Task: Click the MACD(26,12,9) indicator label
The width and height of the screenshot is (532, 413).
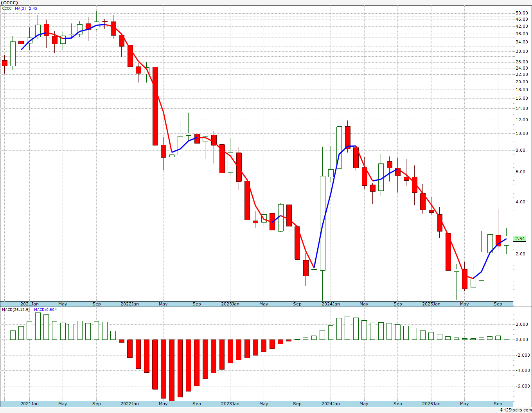Action: 16,309
